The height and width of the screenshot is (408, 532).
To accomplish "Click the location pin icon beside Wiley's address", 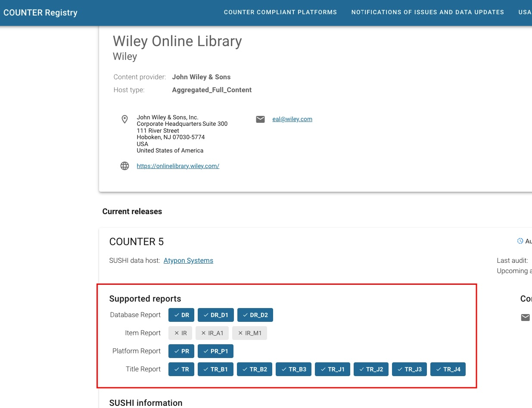I will (124, 119).
